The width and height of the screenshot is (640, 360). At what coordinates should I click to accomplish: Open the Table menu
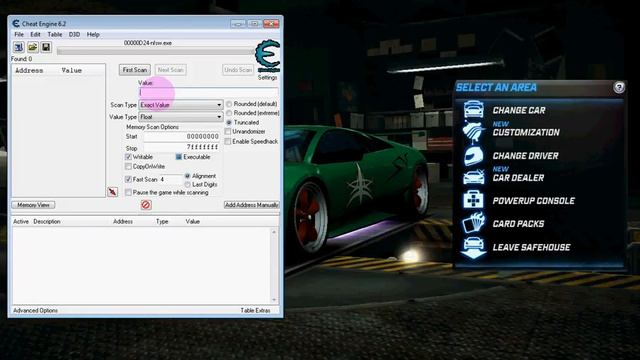[55, 35]
